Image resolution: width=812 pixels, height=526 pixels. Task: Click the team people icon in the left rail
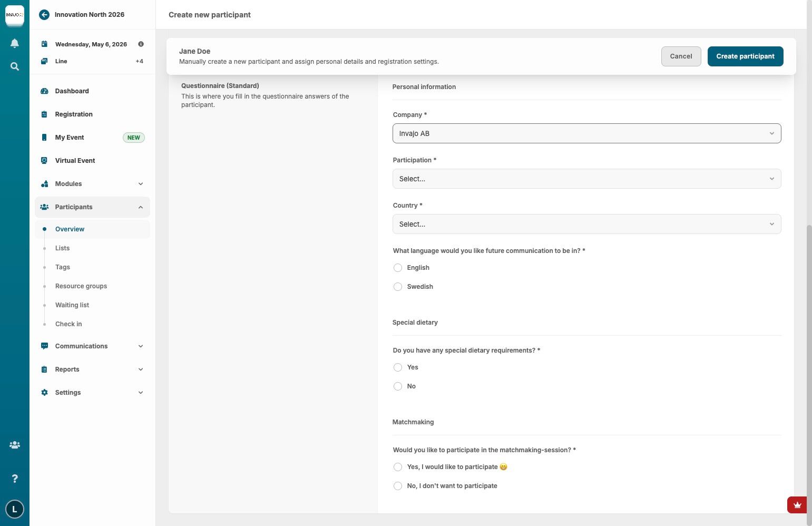tap(15, 445)
